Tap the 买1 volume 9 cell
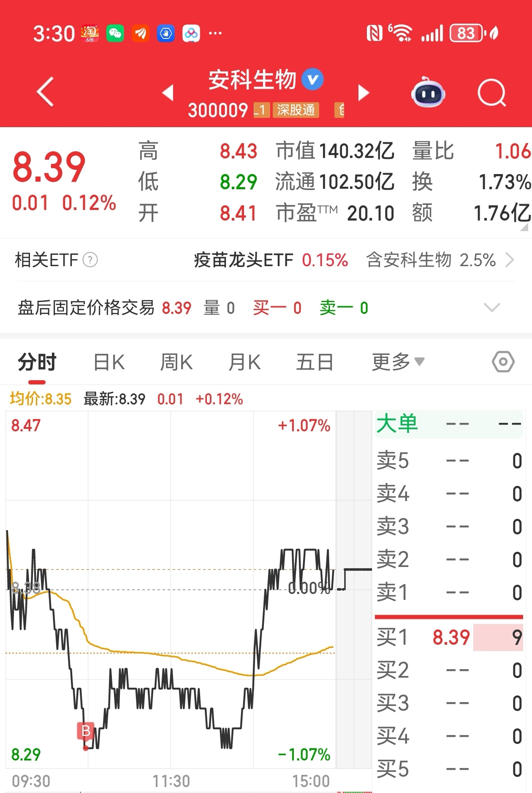The image size is (532, 793). (x=498, y=637)
